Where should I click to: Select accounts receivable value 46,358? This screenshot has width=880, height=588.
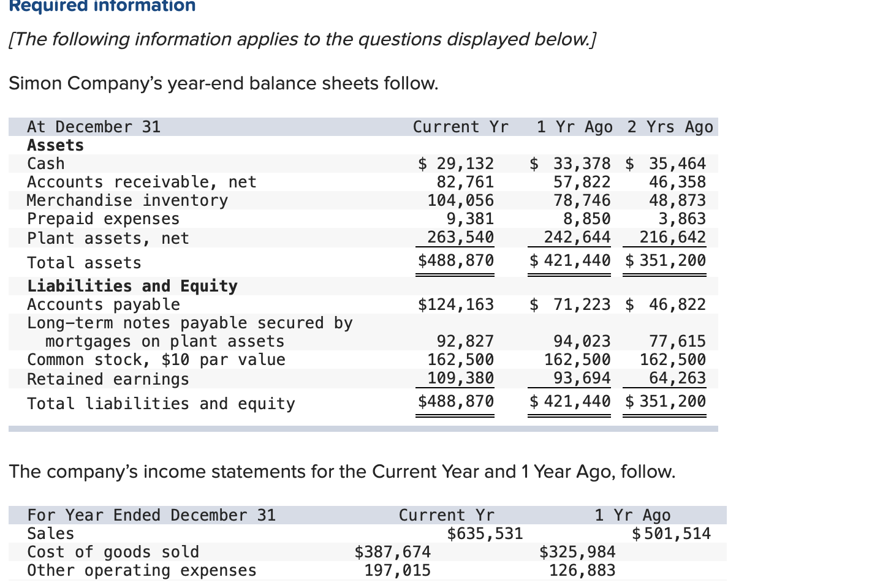click(677, 182)
